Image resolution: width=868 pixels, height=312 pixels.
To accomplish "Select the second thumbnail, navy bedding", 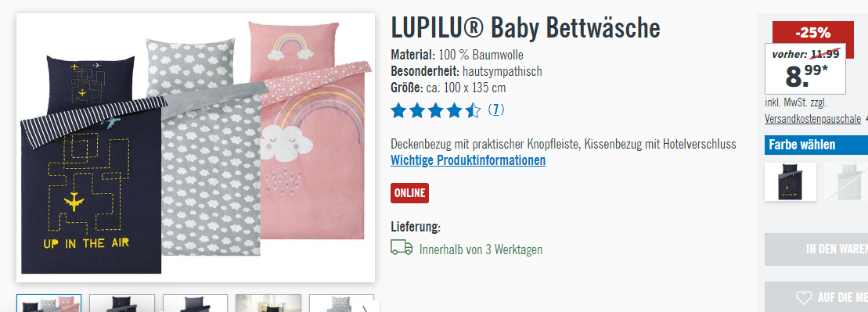I will 122,303.
